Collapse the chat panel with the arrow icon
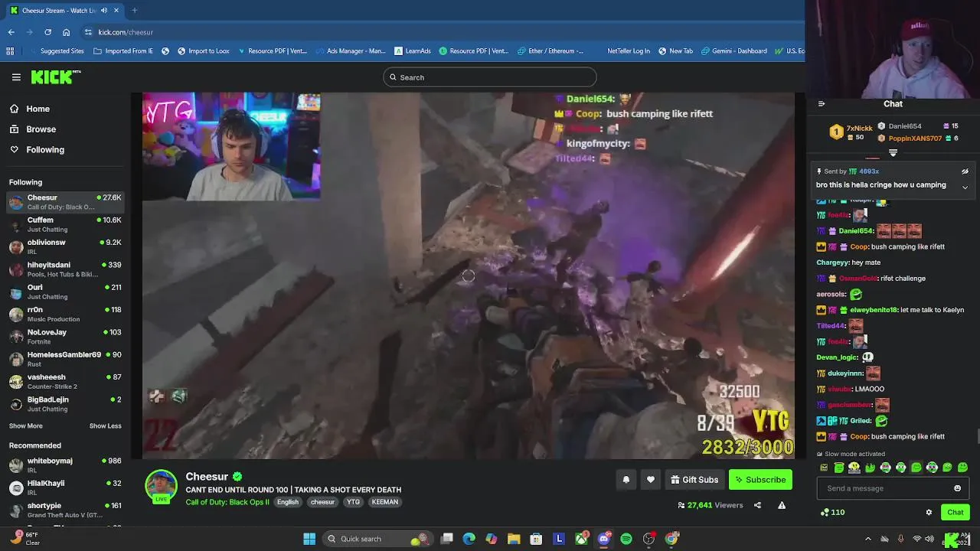 click(x=822, y=104)
